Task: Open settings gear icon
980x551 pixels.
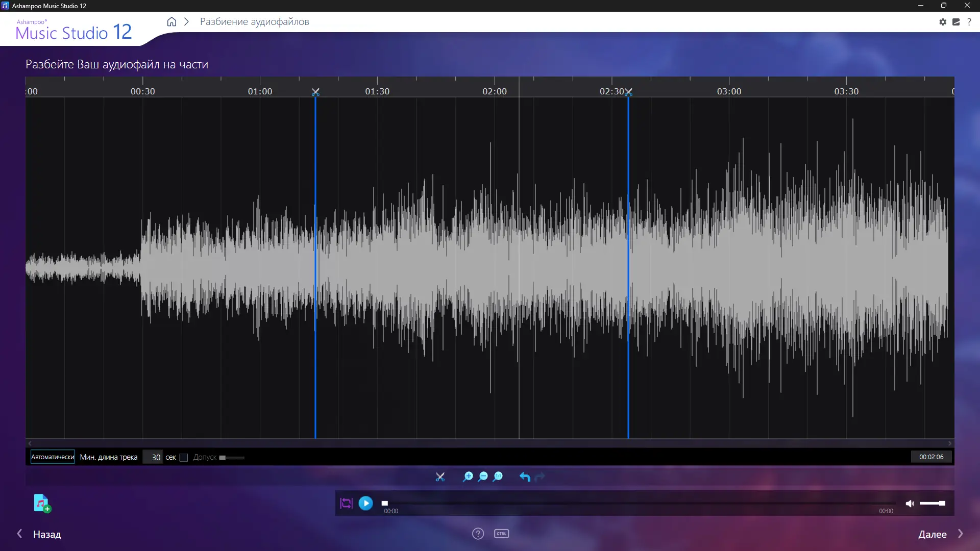Action: click(943, 22)
